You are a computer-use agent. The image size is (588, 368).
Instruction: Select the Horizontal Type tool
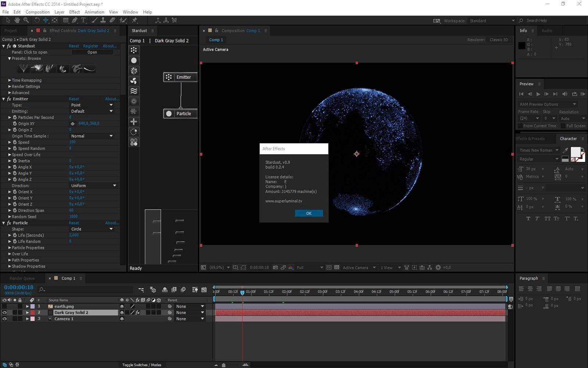[x=83, y=20]
